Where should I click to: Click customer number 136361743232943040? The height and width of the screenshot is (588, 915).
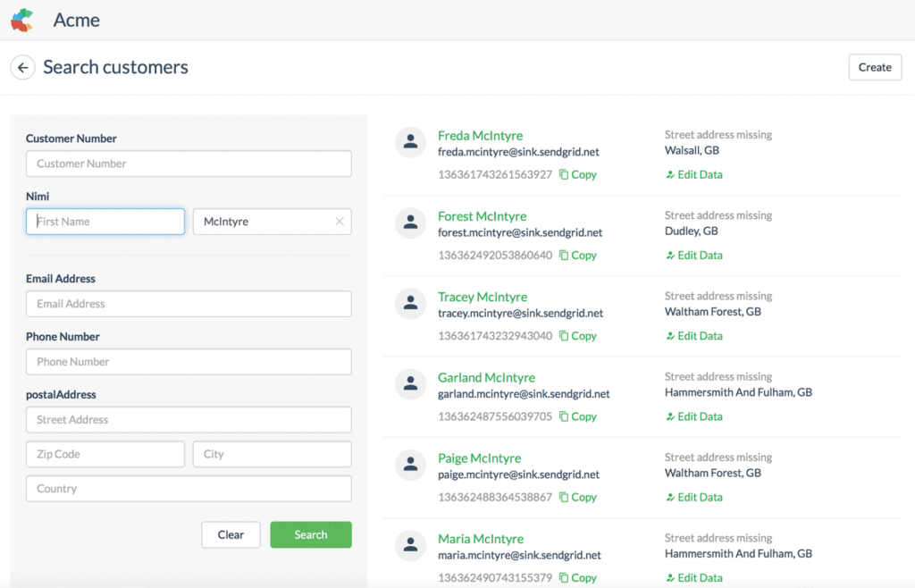pyautogui.click(x=495, y=336)
